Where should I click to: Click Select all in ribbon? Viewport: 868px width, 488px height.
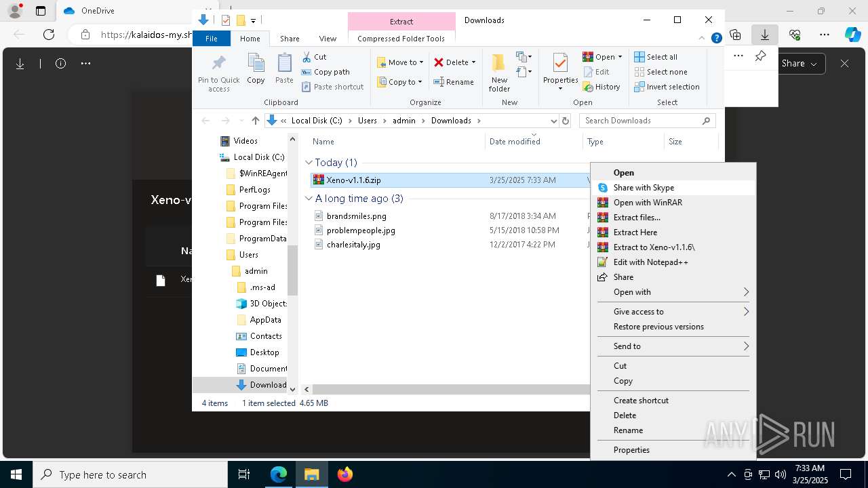point(656,57)
